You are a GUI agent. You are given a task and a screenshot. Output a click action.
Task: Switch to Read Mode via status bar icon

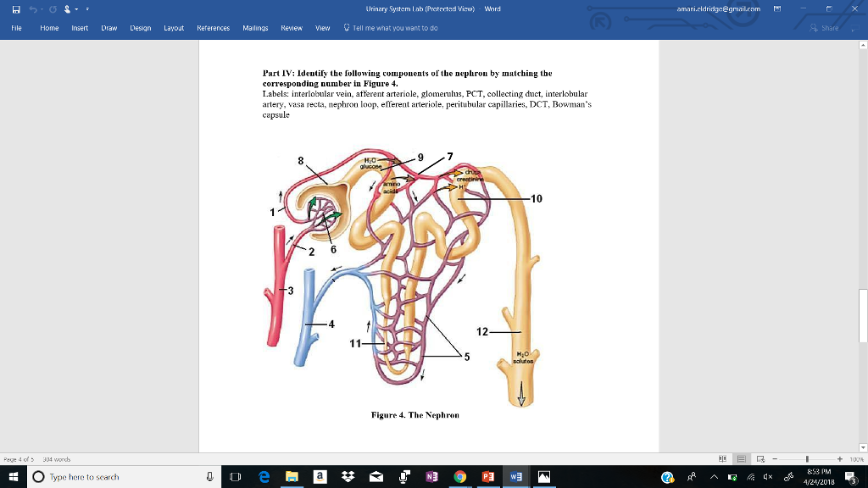click(x=722, y=459)
